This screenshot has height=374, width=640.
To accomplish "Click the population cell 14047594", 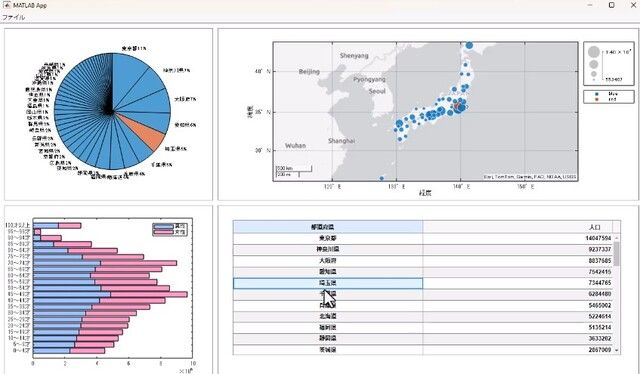I will 518,238.
